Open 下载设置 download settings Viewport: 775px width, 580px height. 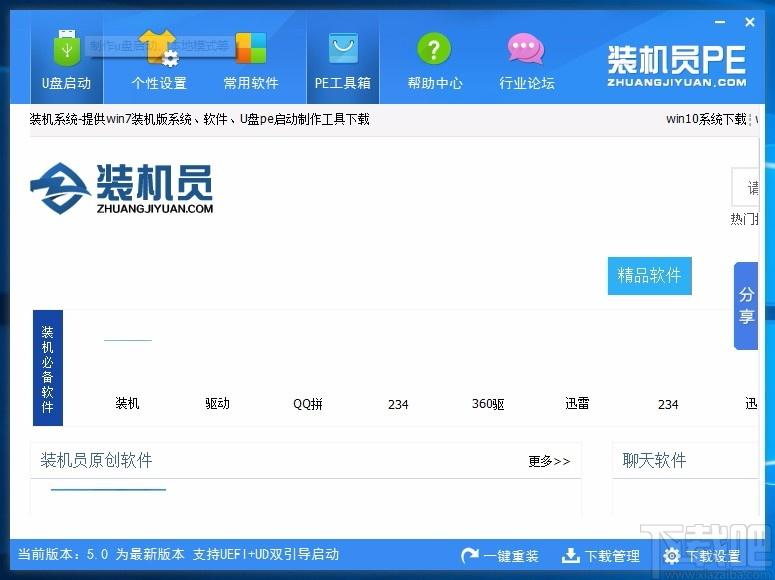tap(702, 556)
